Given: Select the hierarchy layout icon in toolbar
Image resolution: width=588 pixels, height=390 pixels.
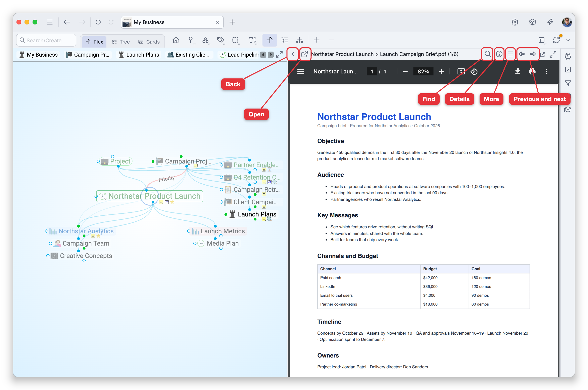Looking at the screenshot, I should point(299,40).
